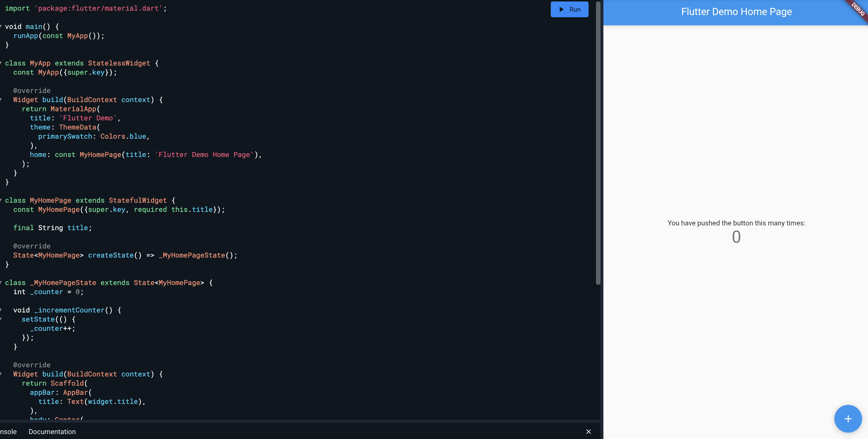
Task: Collapse the class MyApp fold arrow
Action: [x=1, y=63]
